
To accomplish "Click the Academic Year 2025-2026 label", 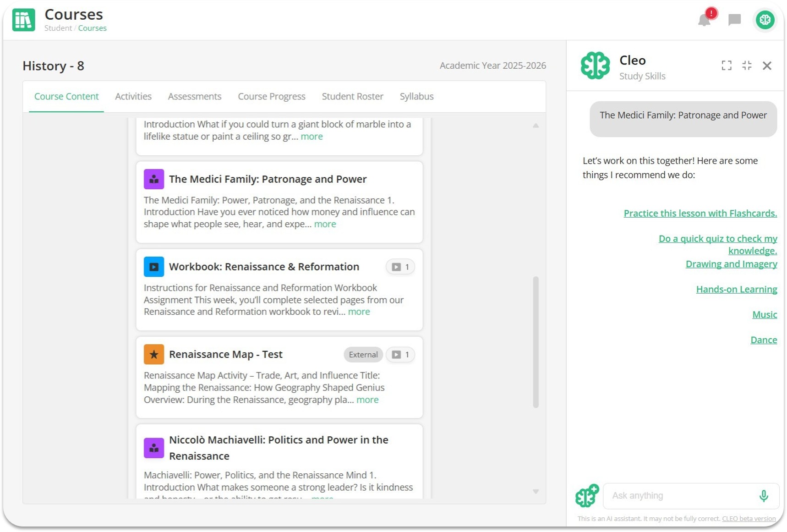I will tap(493, 66).
